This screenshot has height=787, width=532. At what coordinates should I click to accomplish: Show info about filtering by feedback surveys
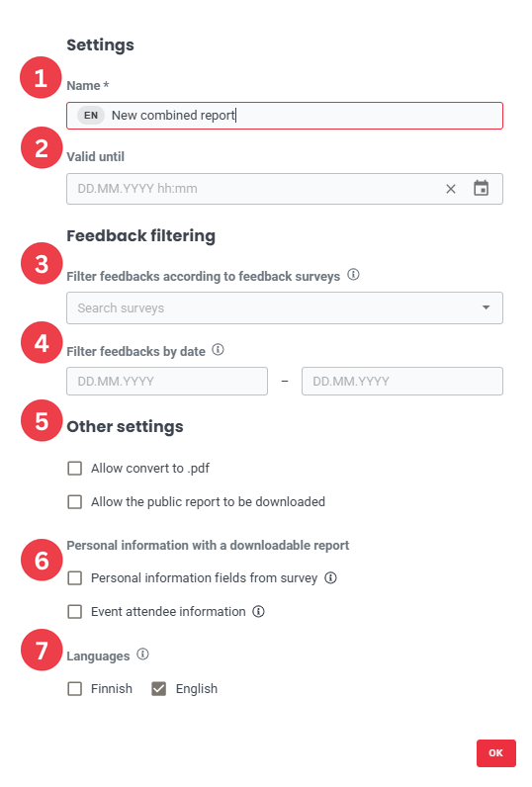point(353,275)
